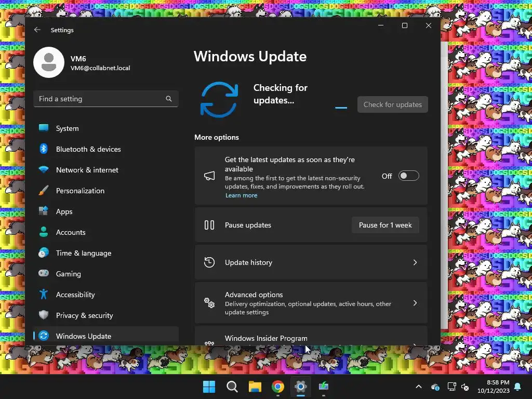This screenshot has width=532, height=399.
Task: Select Windows Update label in sidebar
Action: pos(84,336)
